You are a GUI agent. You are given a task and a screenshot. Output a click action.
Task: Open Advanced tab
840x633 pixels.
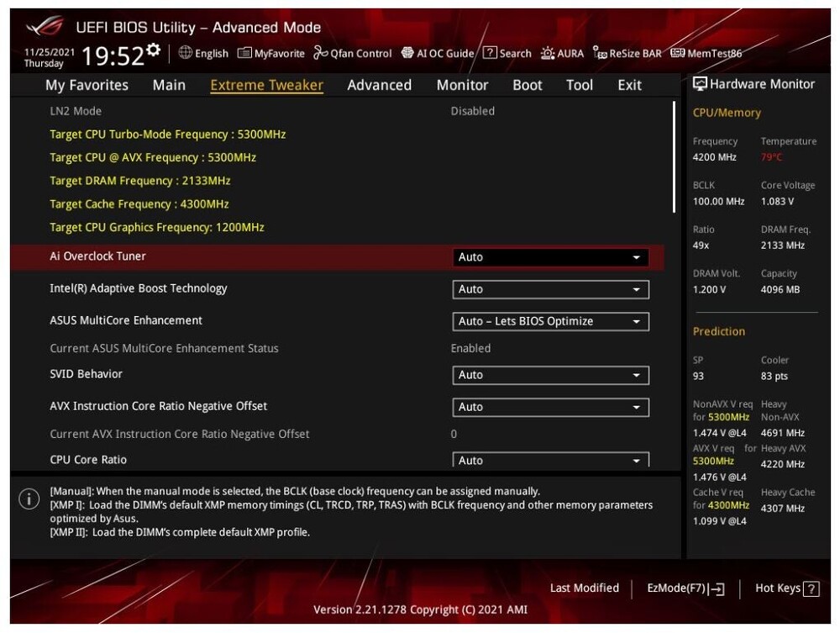380,85
